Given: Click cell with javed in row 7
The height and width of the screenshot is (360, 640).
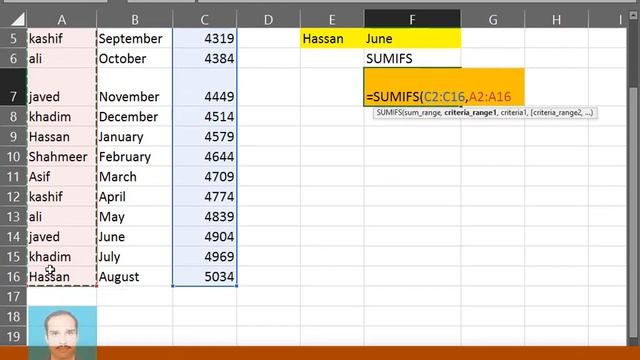Looking at the screenshot, I should pyautogui.click(x=62, y=87).
